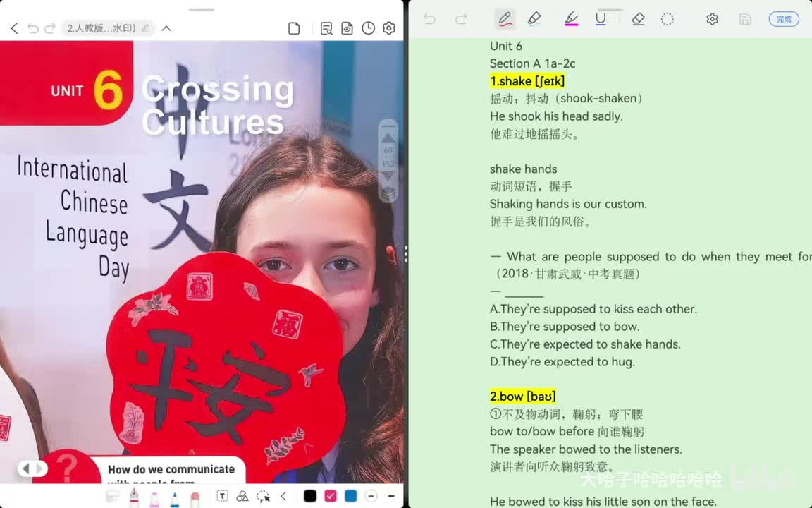Undo last action in the textbook viewer

(33, 28)
